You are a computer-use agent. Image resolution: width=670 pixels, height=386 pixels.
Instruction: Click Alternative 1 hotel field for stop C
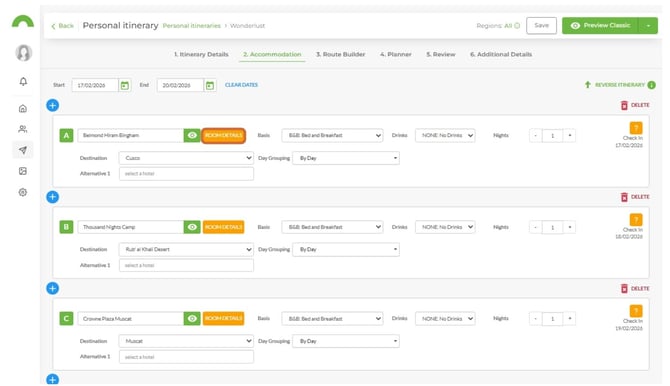[x=186, y=357]
